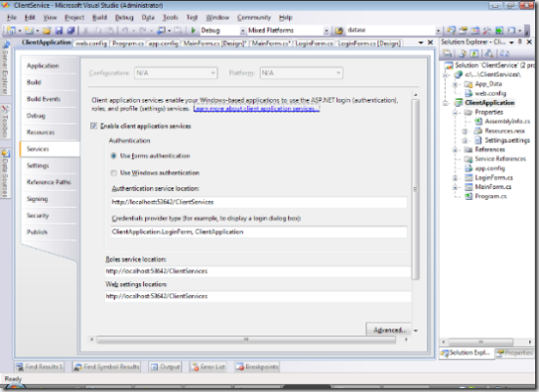Screen dimensions: 539x392
Task: Click the Open File folder icon
Action: (47, 30)
